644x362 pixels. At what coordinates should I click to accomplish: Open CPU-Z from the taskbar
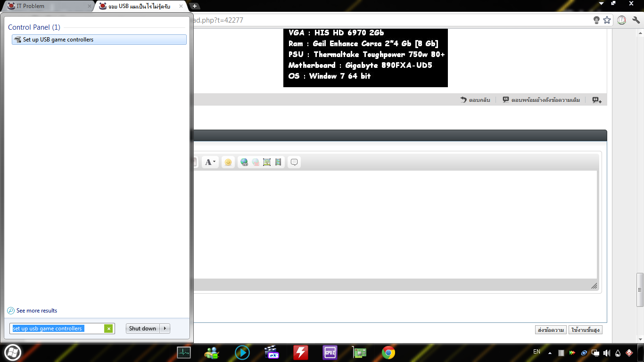point(330,352)
